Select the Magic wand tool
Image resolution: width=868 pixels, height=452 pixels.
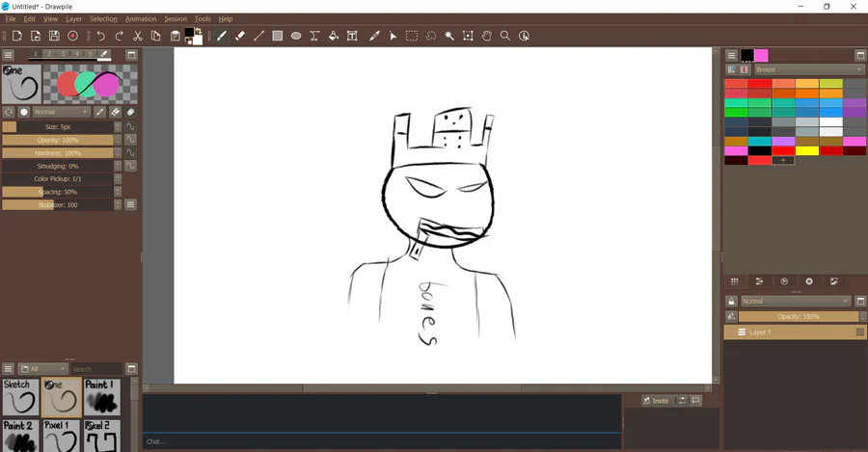(449, 36)
